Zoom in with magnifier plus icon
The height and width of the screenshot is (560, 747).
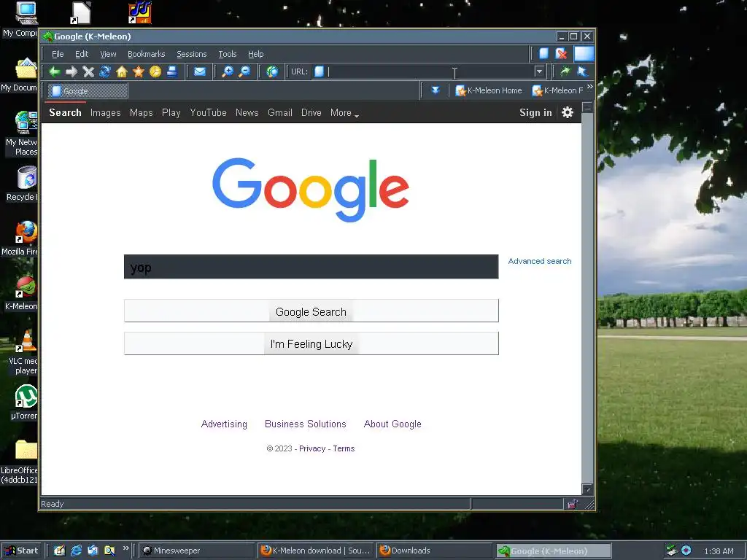228,71
